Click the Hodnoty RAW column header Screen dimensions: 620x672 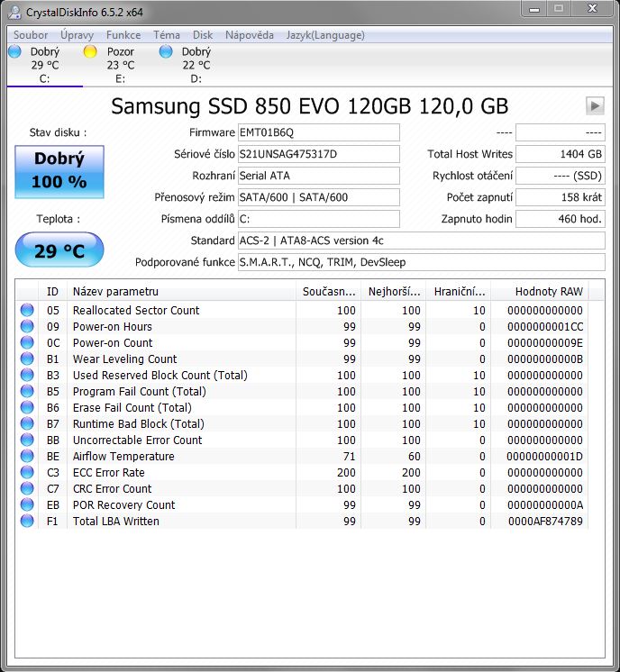coord(540,292)
